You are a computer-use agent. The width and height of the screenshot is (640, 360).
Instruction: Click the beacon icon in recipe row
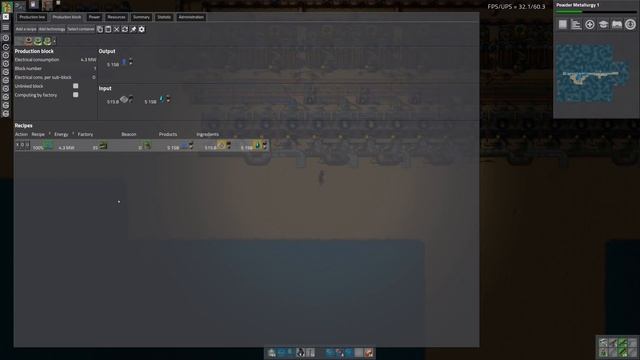click(147, 145)
